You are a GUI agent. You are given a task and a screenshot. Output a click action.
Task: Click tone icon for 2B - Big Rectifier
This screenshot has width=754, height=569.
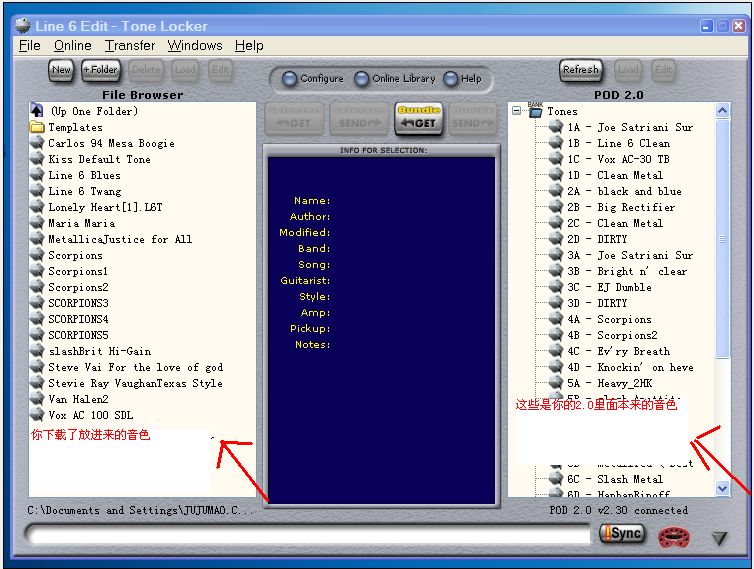click(x=556, y=207)
